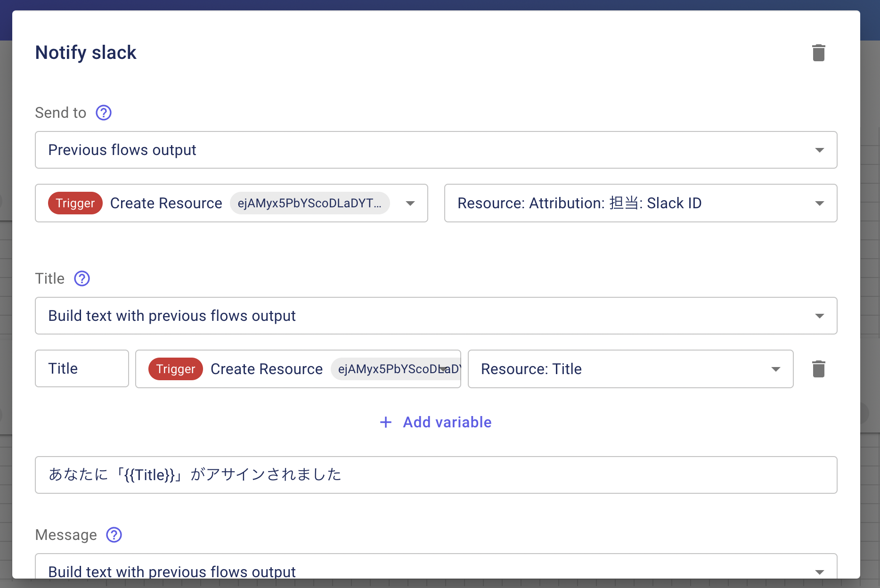Open the Send to Previous flows output dropdown
Screen dimensions: 880x588
point(436,150)
